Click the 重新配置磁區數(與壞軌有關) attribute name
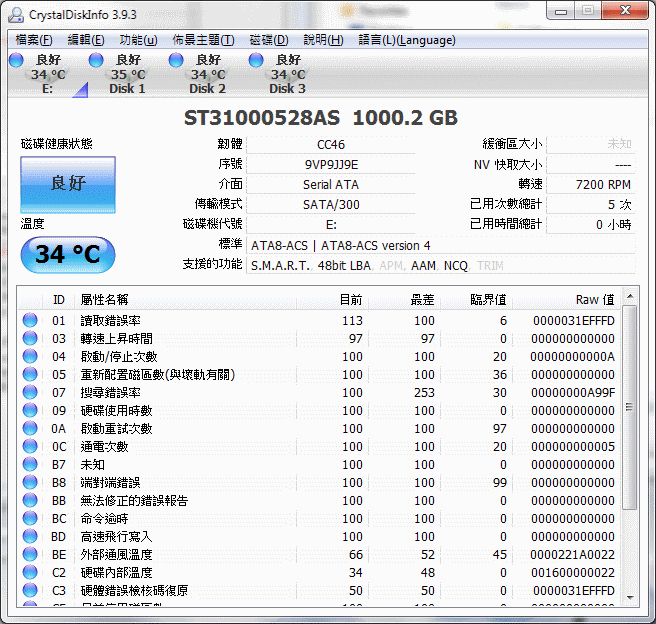 tap(158, 375)
